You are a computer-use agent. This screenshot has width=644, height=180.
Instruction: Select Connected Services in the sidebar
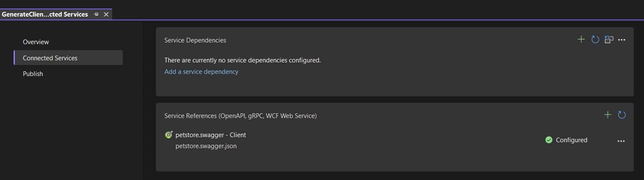point(68,58)
